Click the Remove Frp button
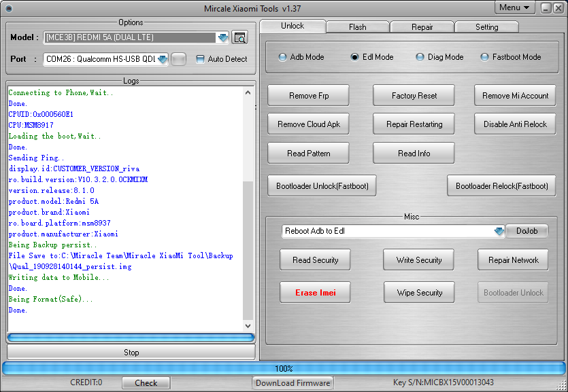 coord(309,96)
